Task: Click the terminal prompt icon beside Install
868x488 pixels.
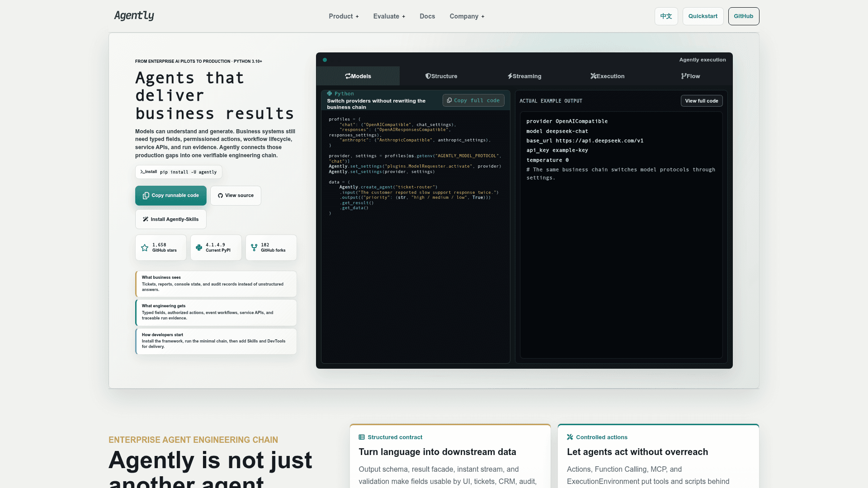Action: [x=142, y=172]
